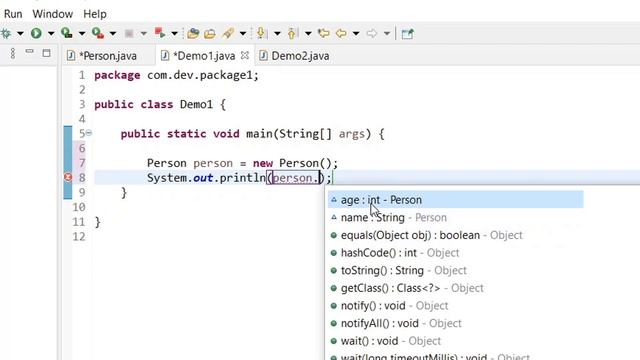The width and height of the screenshot is (640, 360).
Task: Click the Pin Editor icon
Action: (x=407, y=33)
